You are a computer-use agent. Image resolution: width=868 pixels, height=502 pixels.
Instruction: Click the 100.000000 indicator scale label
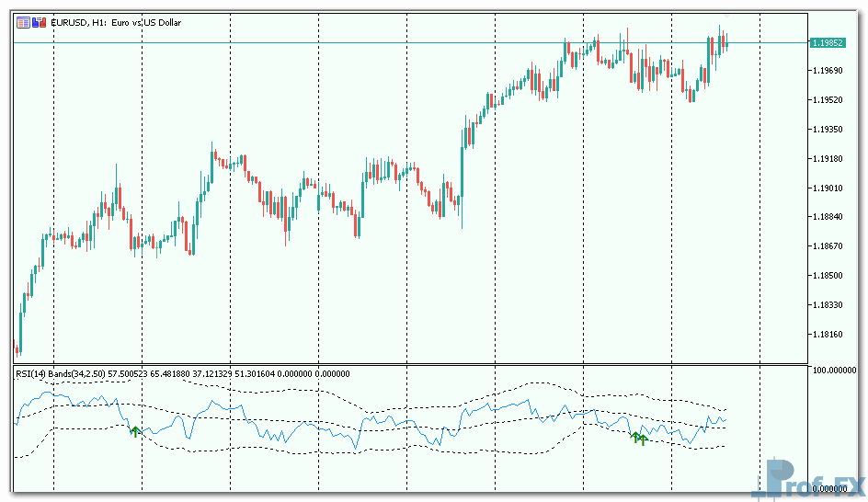(833, 371)
